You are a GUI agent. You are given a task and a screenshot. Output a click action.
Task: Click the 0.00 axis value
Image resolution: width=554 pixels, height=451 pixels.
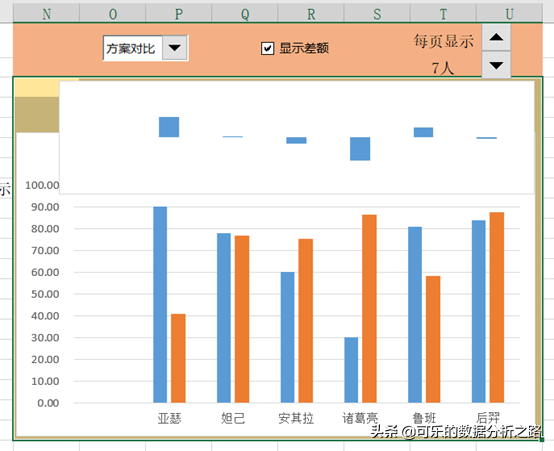[x=48, y=403]
